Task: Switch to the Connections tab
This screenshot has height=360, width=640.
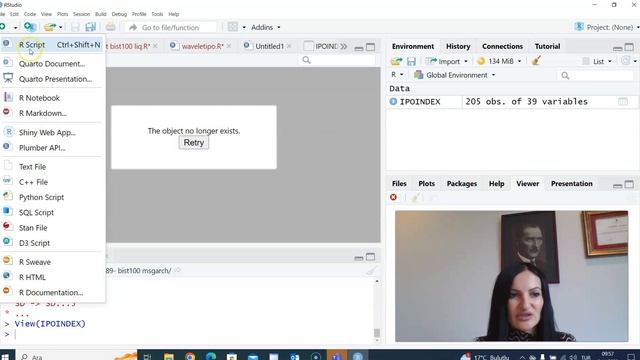Action: pyautogui.click(x=502, y=46)
